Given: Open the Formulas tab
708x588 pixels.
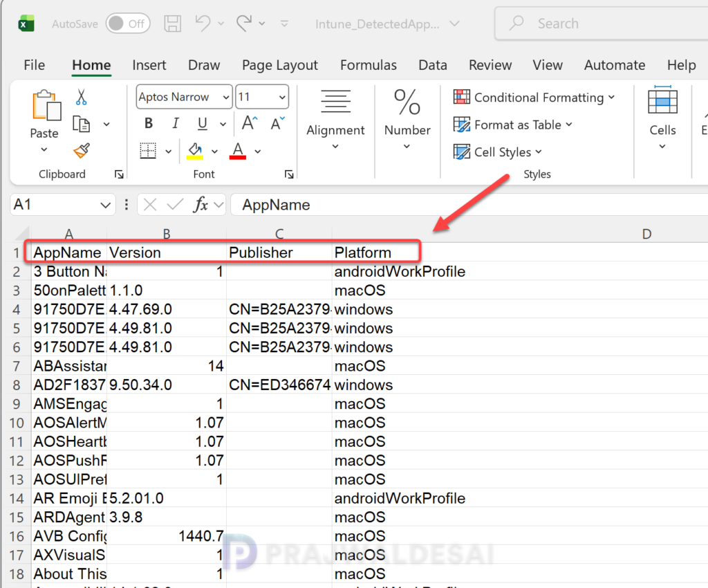Looking at the screenshot, I should coord(369,65).
